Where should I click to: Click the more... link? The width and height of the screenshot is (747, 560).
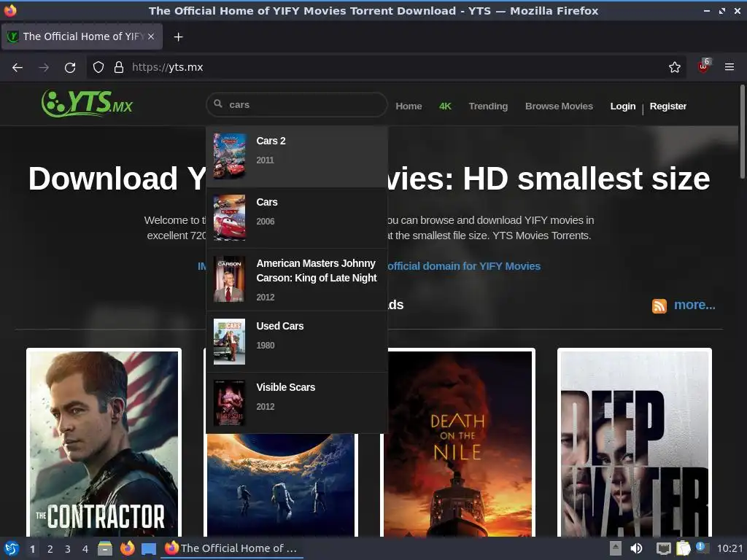tap(694, 305)
